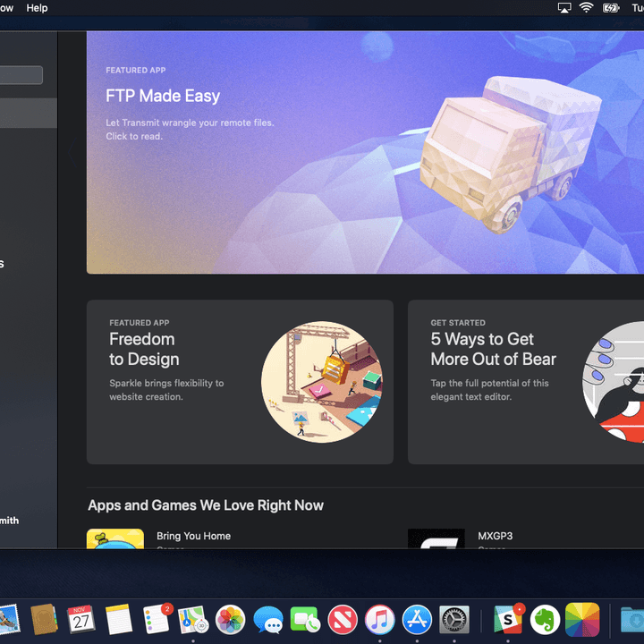The height and width of the screenshot is (644, 644).
Task: Click the Sparkle construction illustration
Action: point(322,382)
